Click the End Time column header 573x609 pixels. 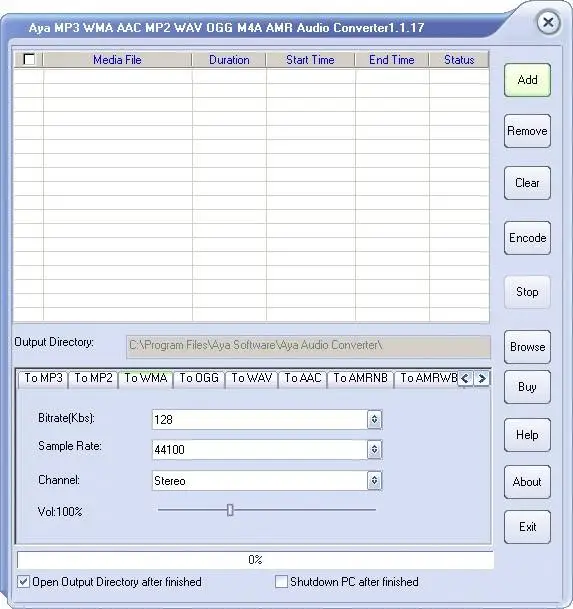pos(392,60)
